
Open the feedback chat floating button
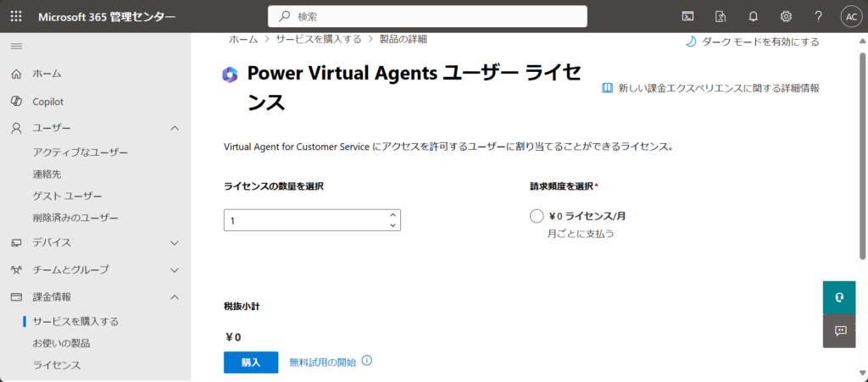pos(840,331)
